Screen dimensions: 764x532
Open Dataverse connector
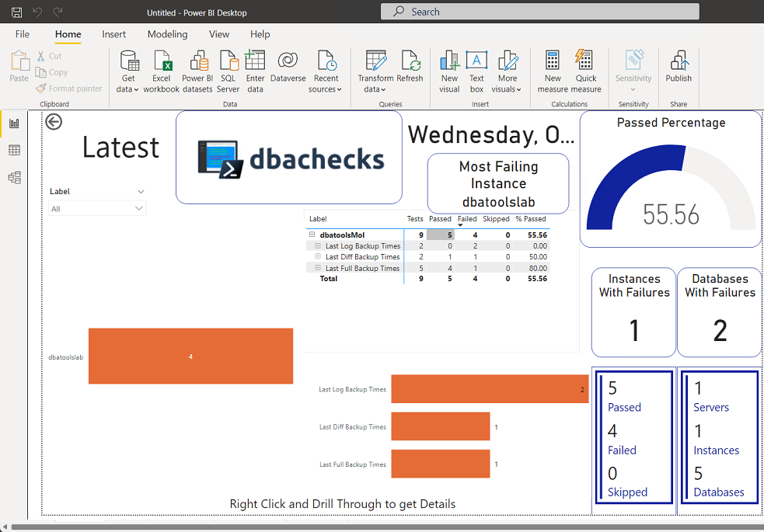point(288,66)
